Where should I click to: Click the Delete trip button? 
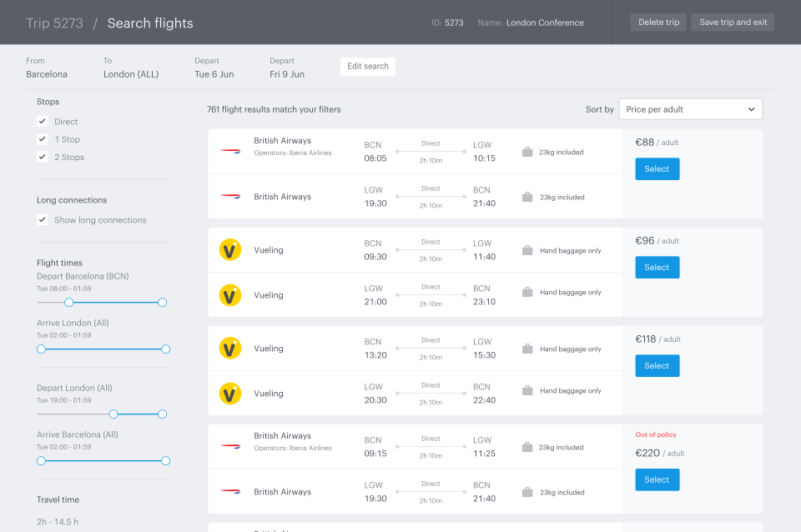pos(658,23)
